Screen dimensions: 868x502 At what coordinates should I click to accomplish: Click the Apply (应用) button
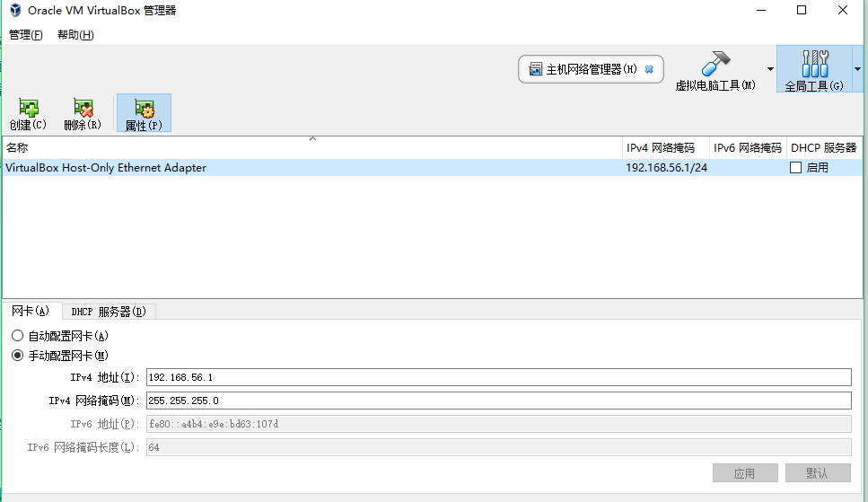coord(745,473)
